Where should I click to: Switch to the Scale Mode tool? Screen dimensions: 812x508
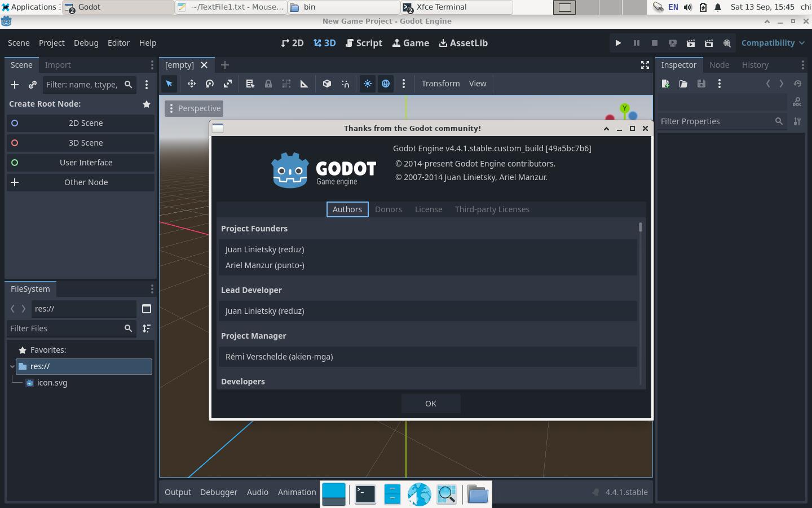tap(228, 84)
